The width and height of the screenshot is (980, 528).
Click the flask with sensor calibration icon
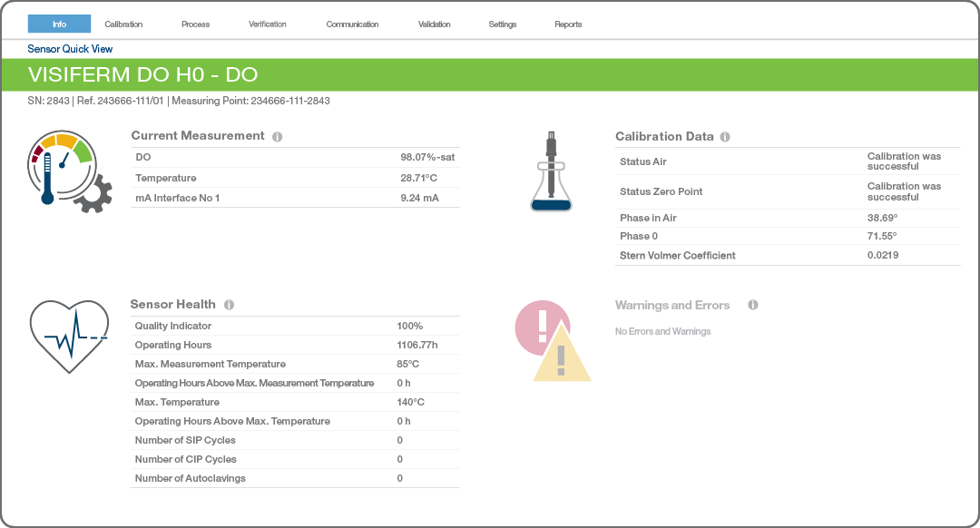coord(552,171)
